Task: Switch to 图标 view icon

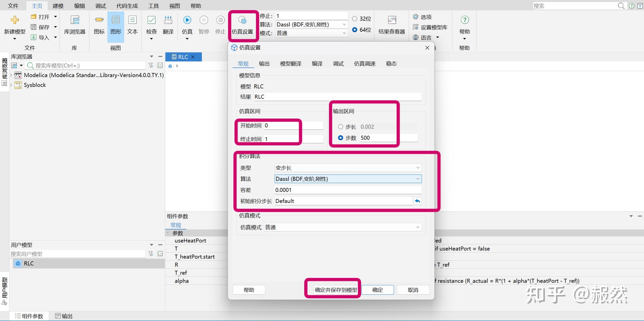Action: 99,20
